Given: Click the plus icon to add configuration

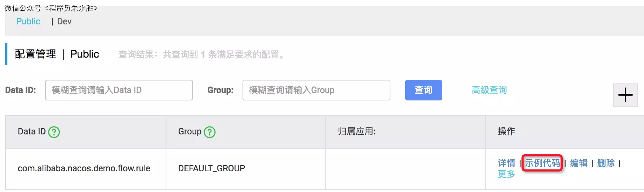Looking at the screenshot, I should tap(625, 95).
